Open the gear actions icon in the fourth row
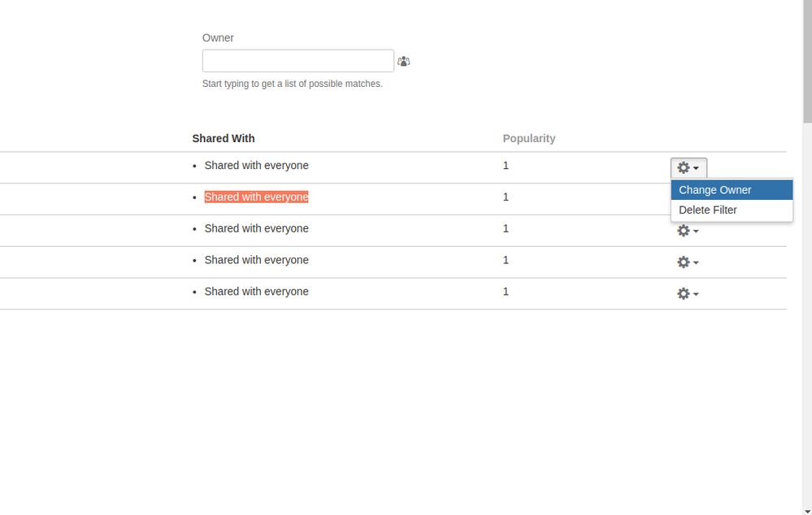812x515 pixels. point(688,262)
